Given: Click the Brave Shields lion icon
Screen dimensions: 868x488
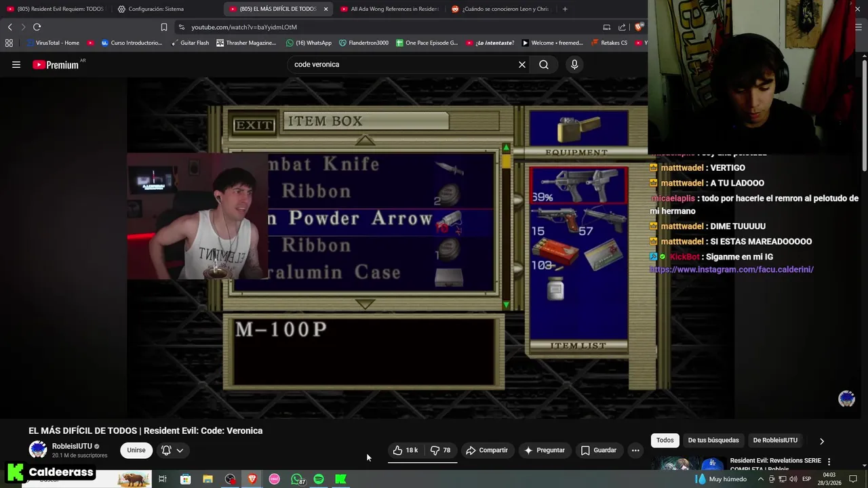Looking at the screenshot, I should 639,27.
